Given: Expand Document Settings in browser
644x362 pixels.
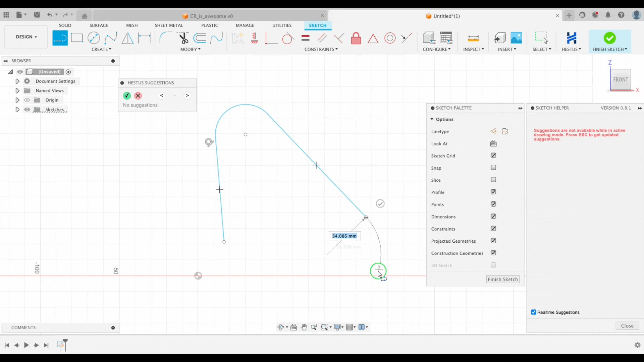Looking at the screenshot, I should click(17, 81).
